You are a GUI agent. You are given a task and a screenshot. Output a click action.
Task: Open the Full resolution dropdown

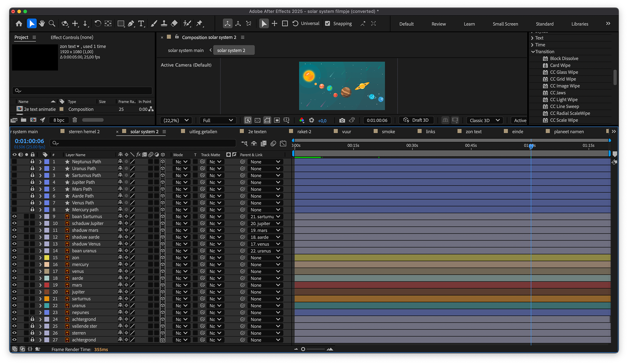(x=218, y=120)
